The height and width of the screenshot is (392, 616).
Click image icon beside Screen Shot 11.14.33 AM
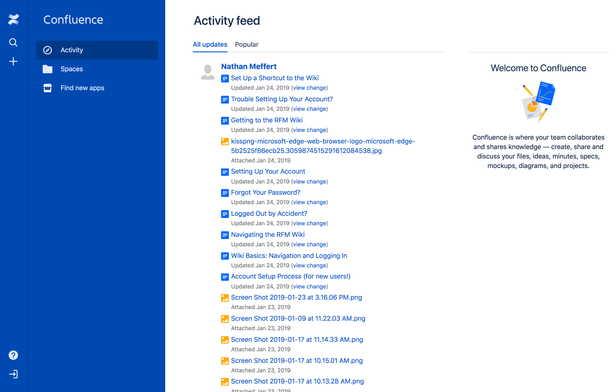(x=225, y=340)
